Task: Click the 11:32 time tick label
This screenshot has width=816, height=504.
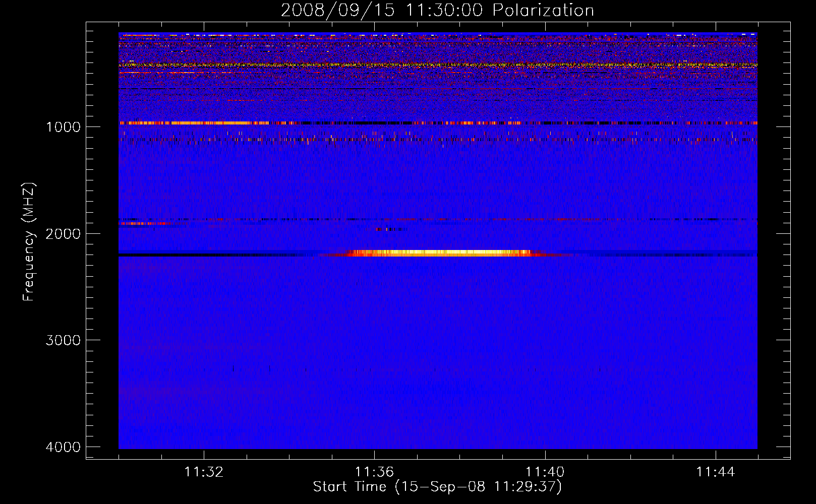Action: pyautogui.click(x=204, y=472)
